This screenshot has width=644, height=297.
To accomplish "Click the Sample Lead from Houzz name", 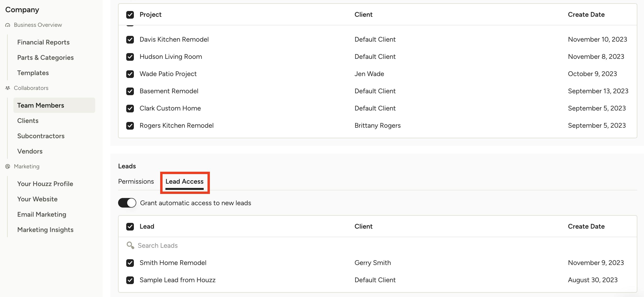I will pos(178,280).
